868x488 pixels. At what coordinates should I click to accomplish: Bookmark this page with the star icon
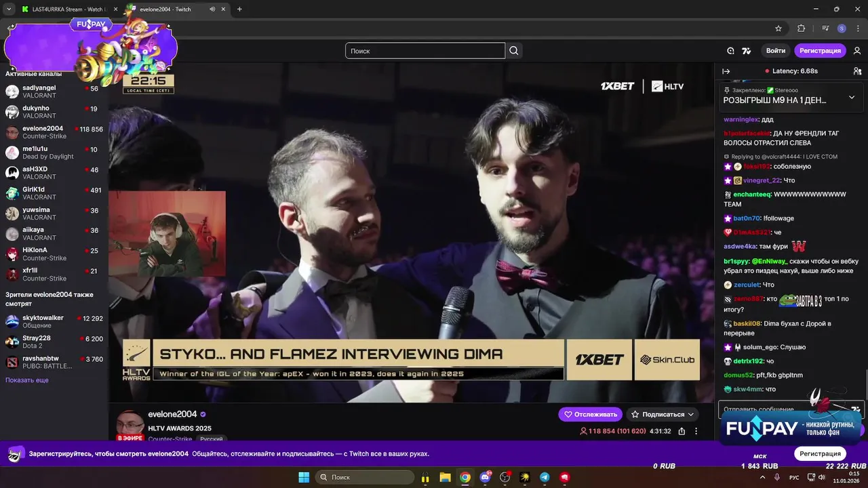[778, 28]
